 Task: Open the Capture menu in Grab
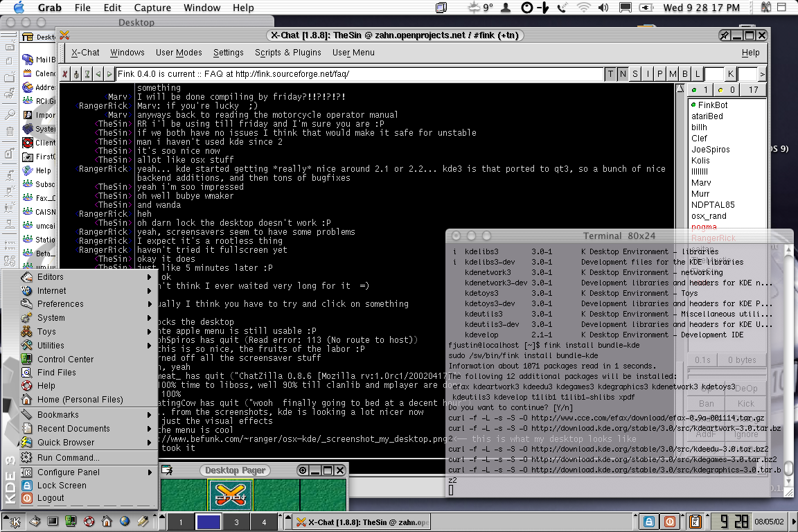tap(152, 8)
